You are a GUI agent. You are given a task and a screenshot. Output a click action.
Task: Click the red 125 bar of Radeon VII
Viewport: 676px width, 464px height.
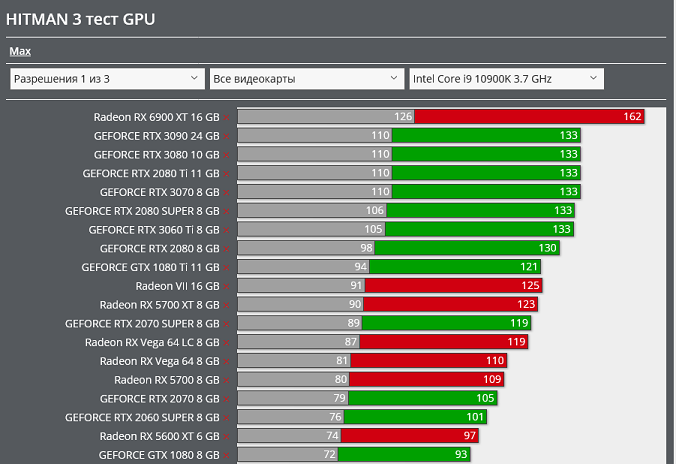(454, 285)
